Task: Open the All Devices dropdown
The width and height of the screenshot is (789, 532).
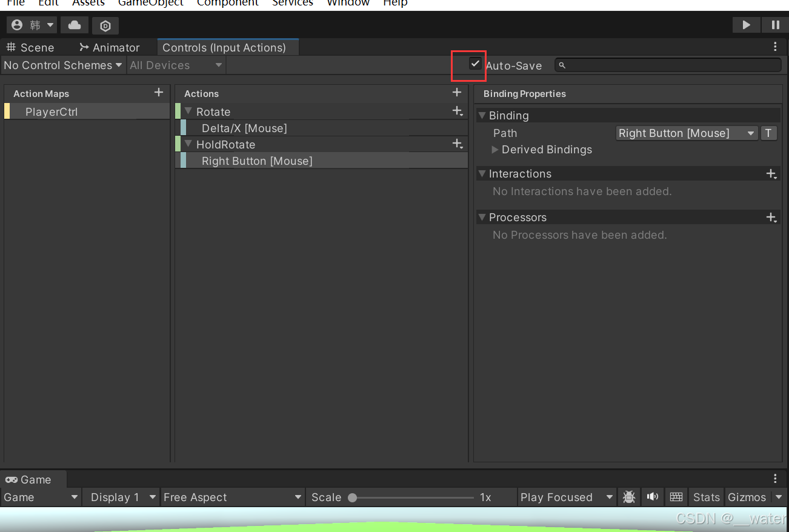Action: coord(176,65)
